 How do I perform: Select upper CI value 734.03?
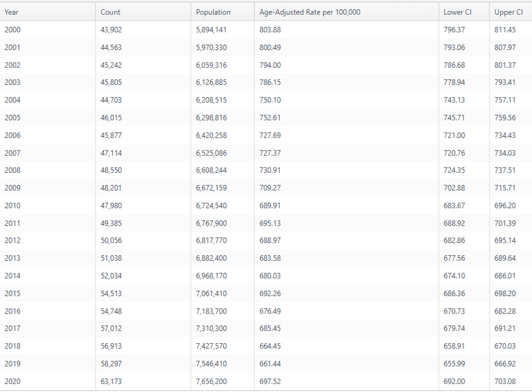[x=505, y=153]
